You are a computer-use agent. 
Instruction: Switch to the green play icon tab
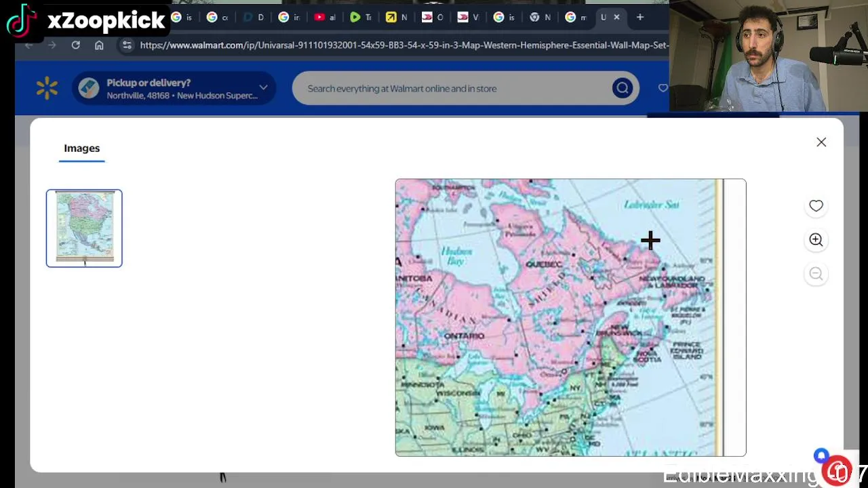360,17
